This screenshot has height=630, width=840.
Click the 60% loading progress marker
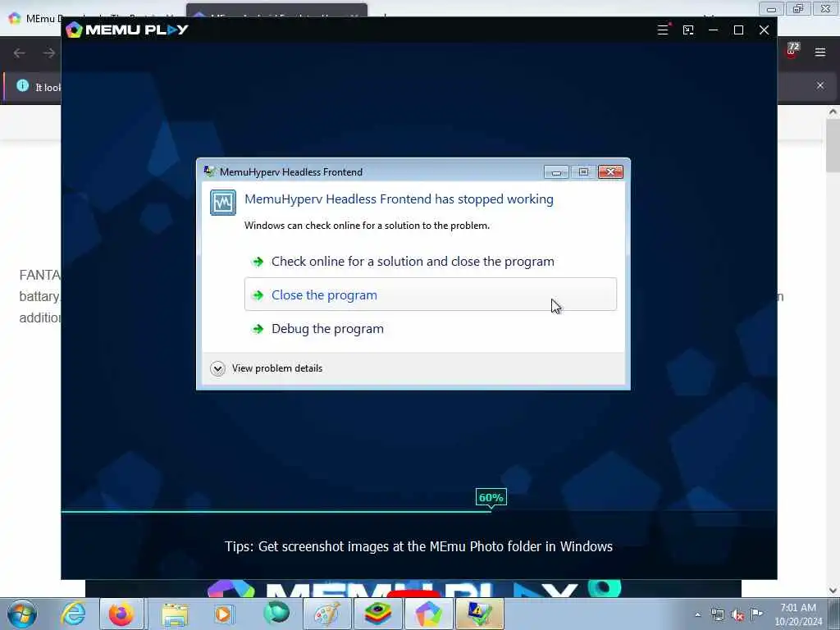[491, 498]
